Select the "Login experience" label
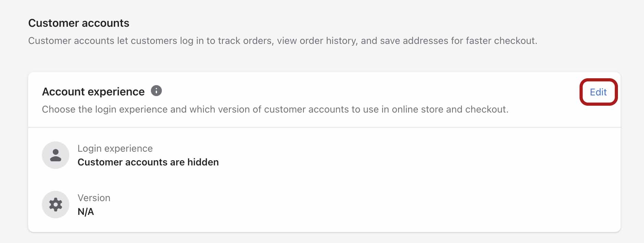Image resolution: width=644 pixels, height=243 pixels. pos(115,148)
